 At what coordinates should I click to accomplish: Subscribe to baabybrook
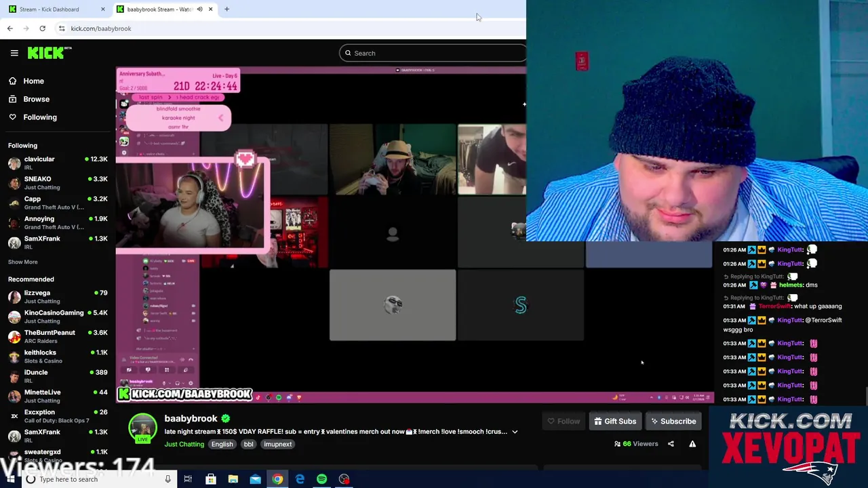point(673,422)
